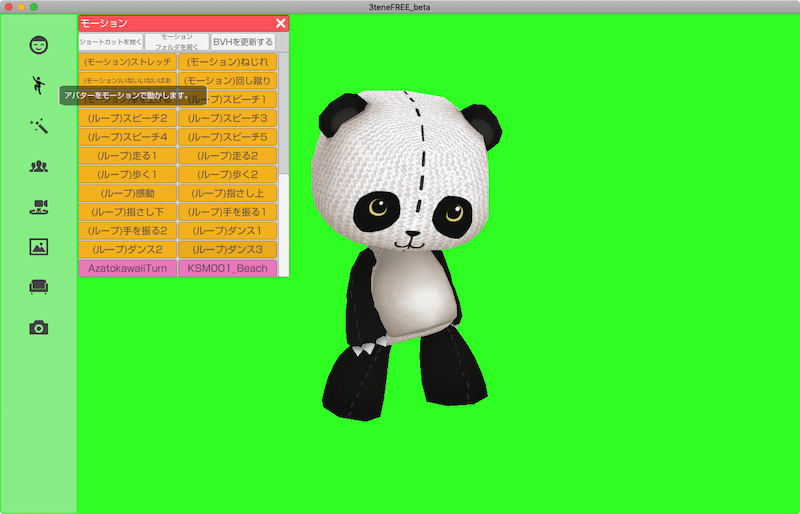Start (ループ)スピーチ2 loop

click(x=128, y=118)
